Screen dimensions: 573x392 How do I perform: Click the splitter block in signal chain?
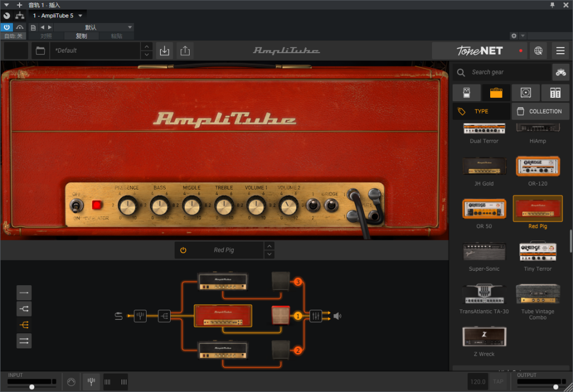click(x=164, y=316)
